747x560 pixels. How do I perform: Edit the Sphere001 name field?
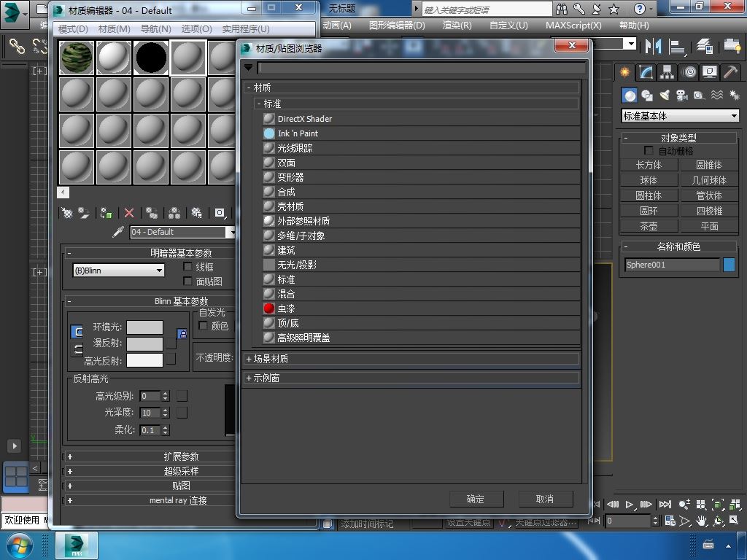tap(672, 265)
